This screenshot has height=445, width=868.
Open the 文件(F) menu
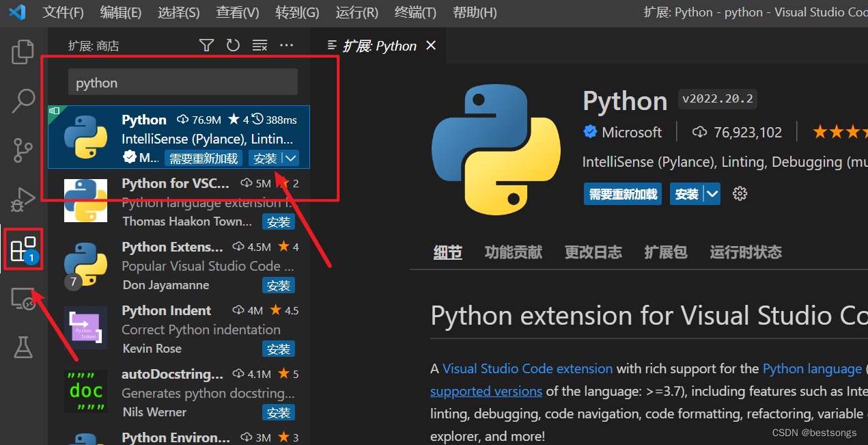63,12
